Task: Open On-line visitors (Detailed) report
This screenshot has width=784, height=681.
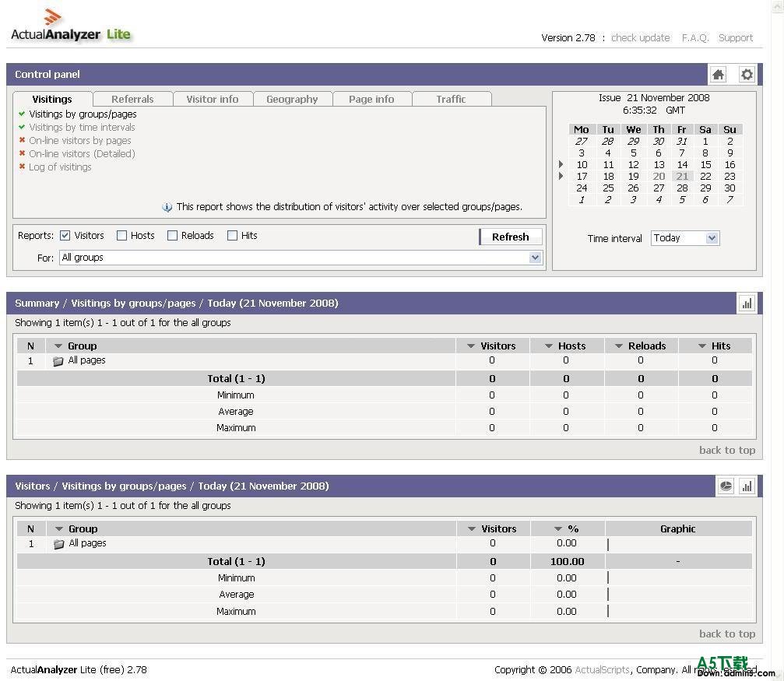Action: [x=82, y=153]
